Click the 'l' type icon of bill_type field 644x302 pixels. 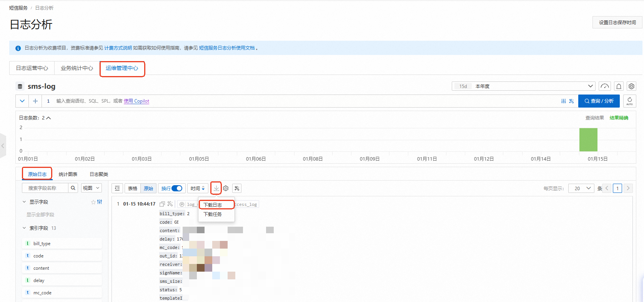(28, 243)
